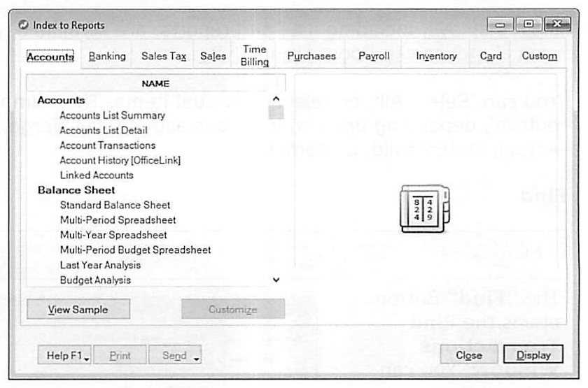
Task: Open the Payroll tab
Action: 374,56
